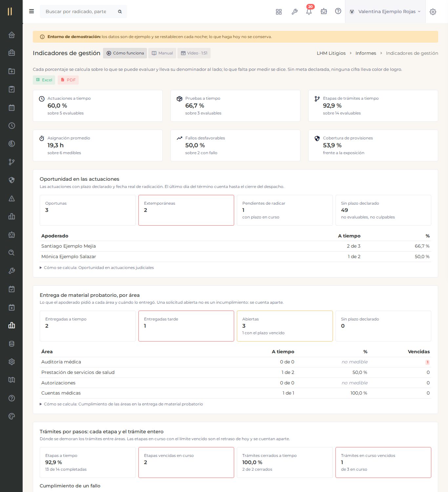Screen dimensions: 448x492
Task: Open the notifications bell with badge 20
Action: pos(309,11)
